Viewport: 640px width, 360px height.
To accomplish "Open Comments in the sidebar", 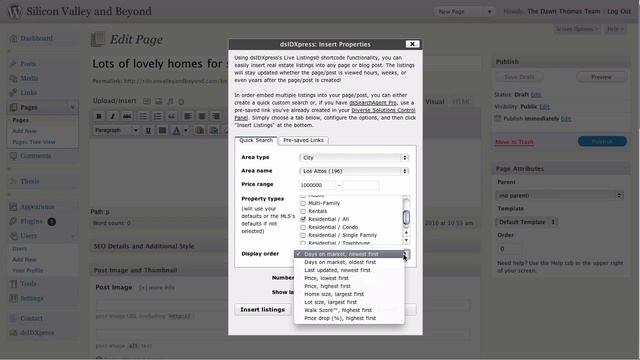I will point(35,156).
